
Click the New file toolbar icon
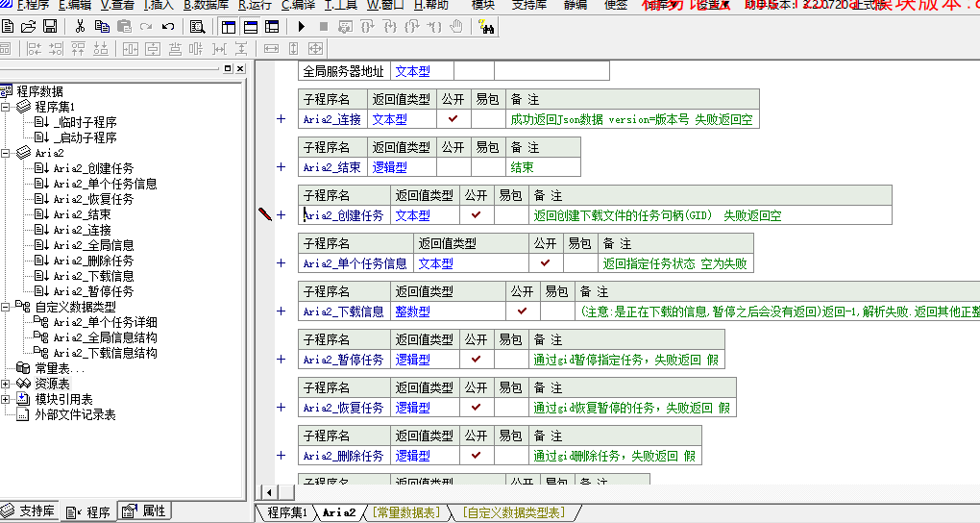(x=9, y=27)
